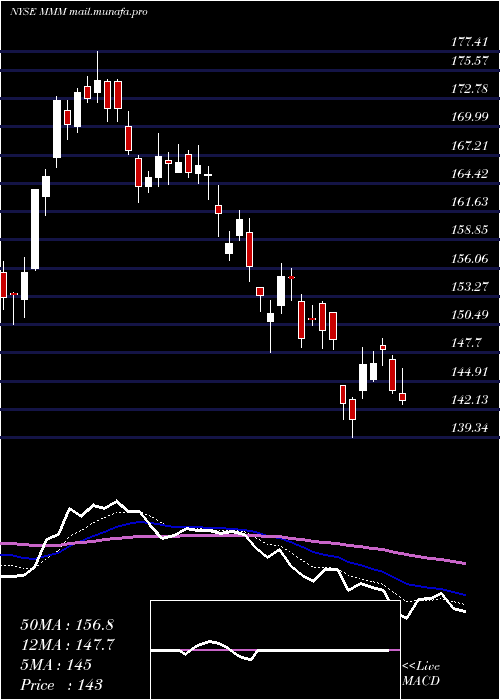Click the 164.42 price axis label

click(469, 174)
